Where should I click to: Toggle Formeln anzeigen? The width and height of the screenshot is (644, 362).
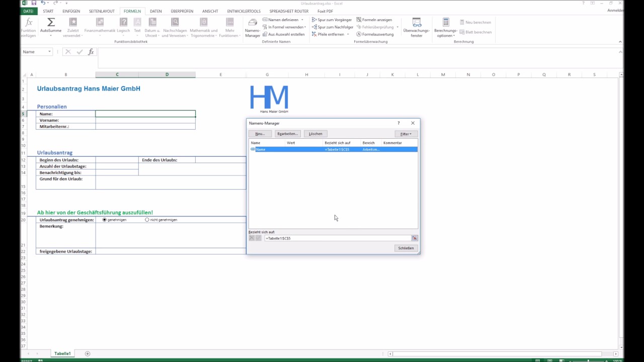tap(374, 20)
